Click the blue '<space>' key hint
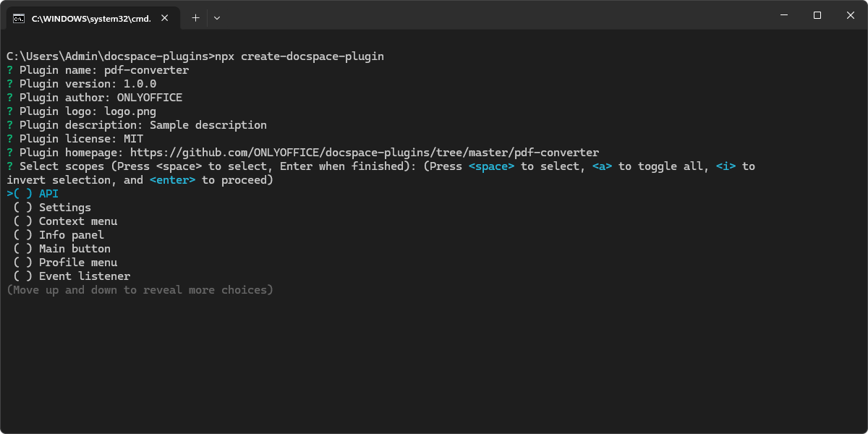The image size is (868, 434). point(492,166)
